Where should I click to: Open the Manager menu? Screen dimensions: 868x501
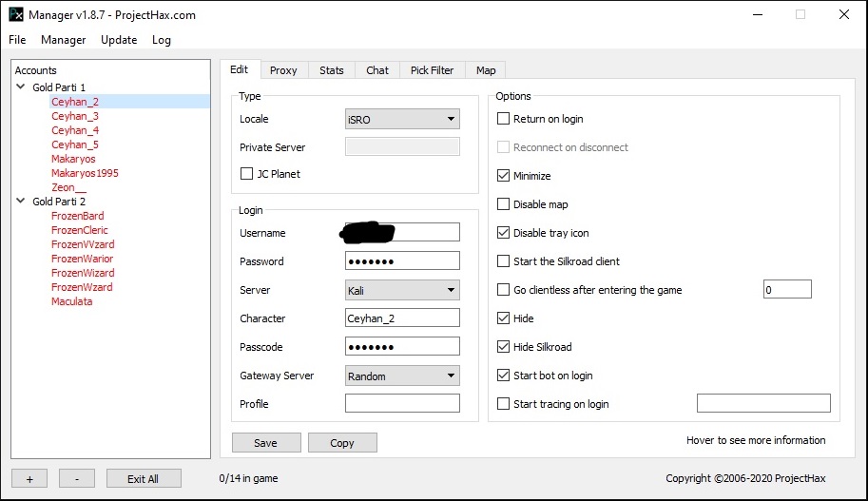[x=64, y=40]
